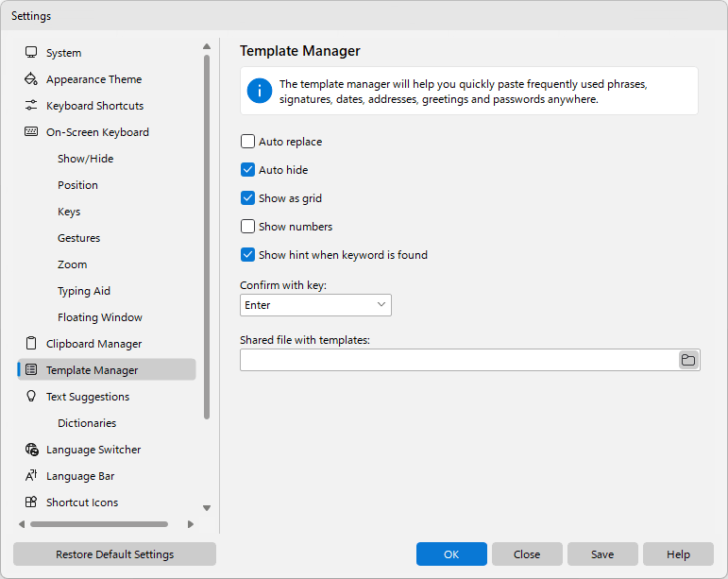Image resolution: width=728 pixels, height=579 pixels.
Task: Click the Keyboard Shortcuts sliders icon
Action: pos(31,106)
